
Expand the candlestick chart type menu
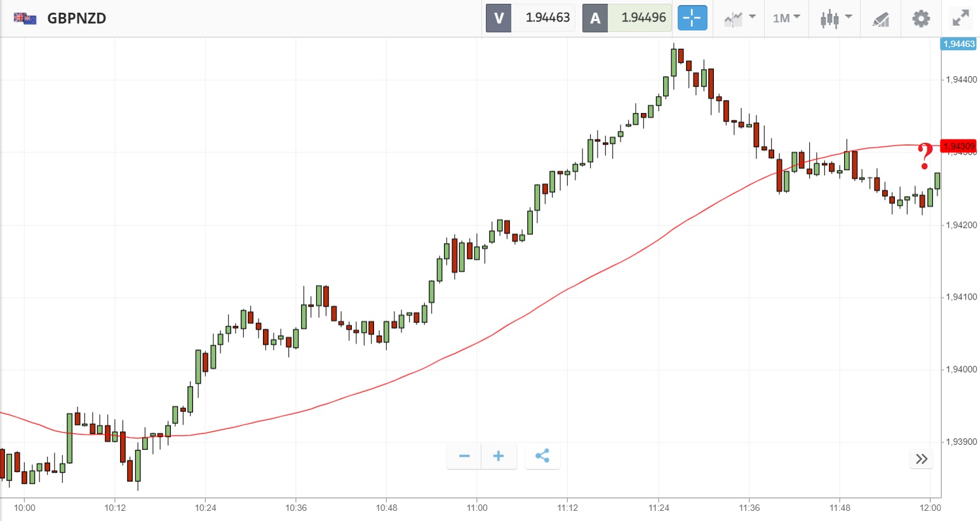835,18
